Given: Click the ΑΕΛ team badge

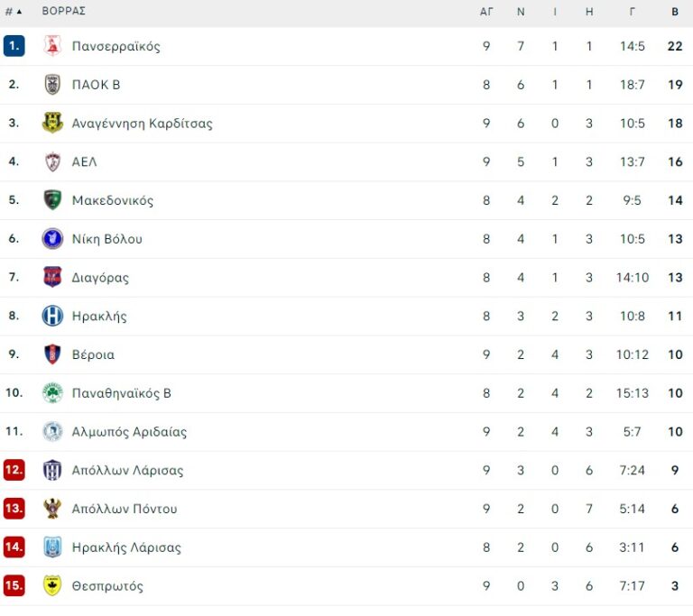Looking at the screenshot, I should point(52,162).
